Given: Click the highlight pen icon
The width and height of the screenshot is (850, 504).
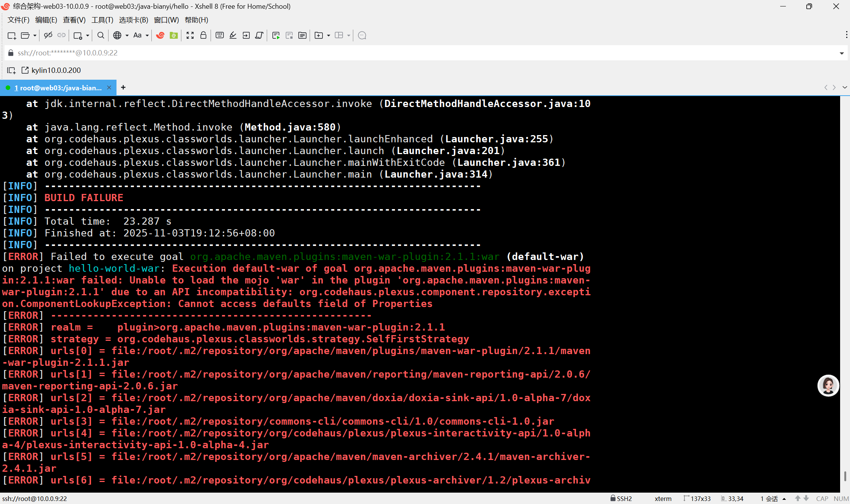Looking at the screenshot, I should click(x=233, y=35).
